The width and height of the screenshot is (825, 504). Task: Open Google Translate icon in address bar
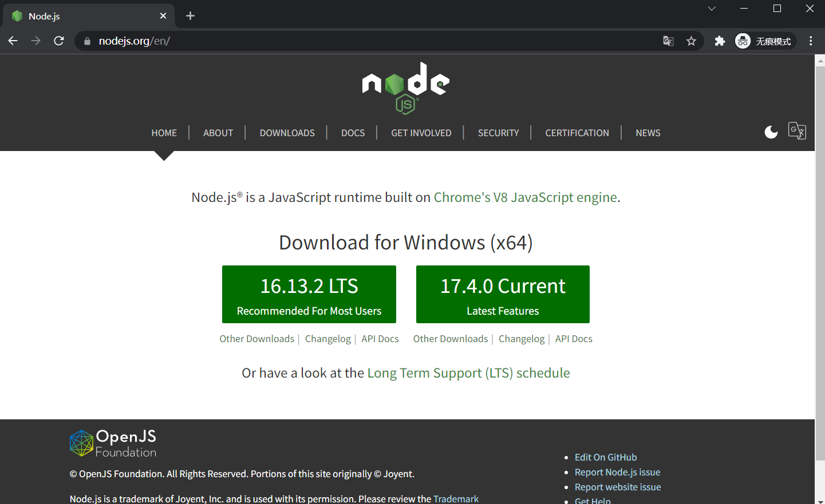(668, 41)
